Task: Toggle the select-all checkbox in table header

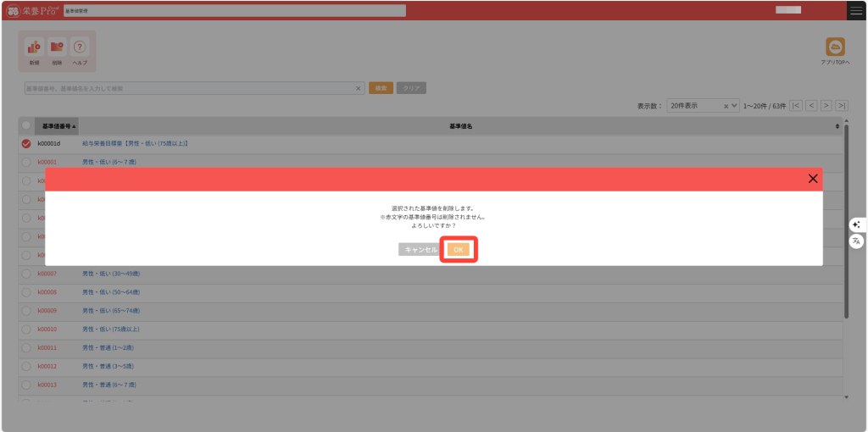Action: (26, 126)
